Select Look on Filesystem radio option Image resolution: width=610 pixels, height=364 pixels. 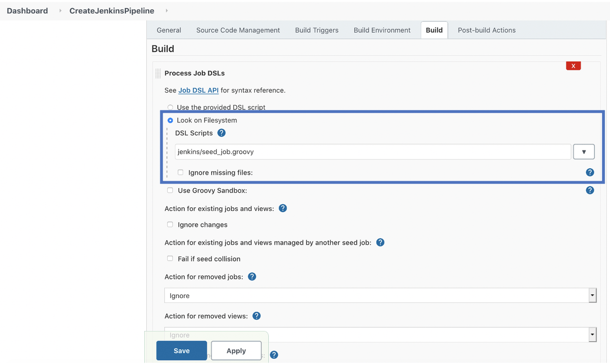coord(170,120)
